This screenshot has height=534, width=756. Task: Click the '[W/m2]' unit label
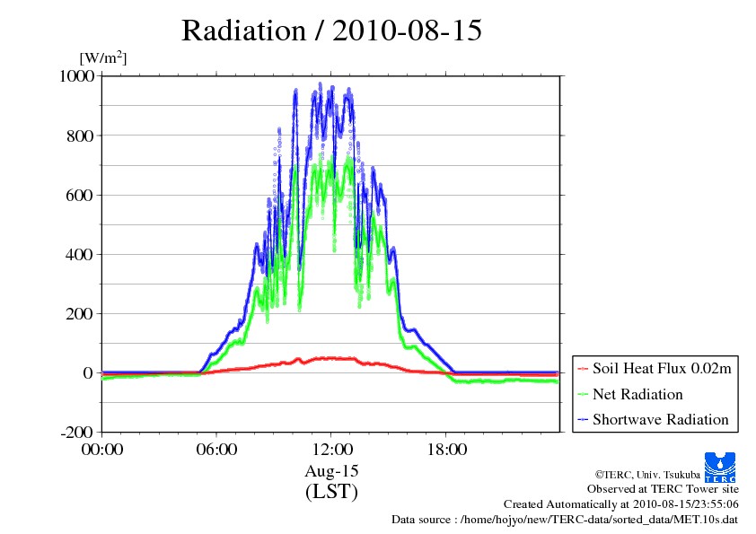tap(103, 57)
